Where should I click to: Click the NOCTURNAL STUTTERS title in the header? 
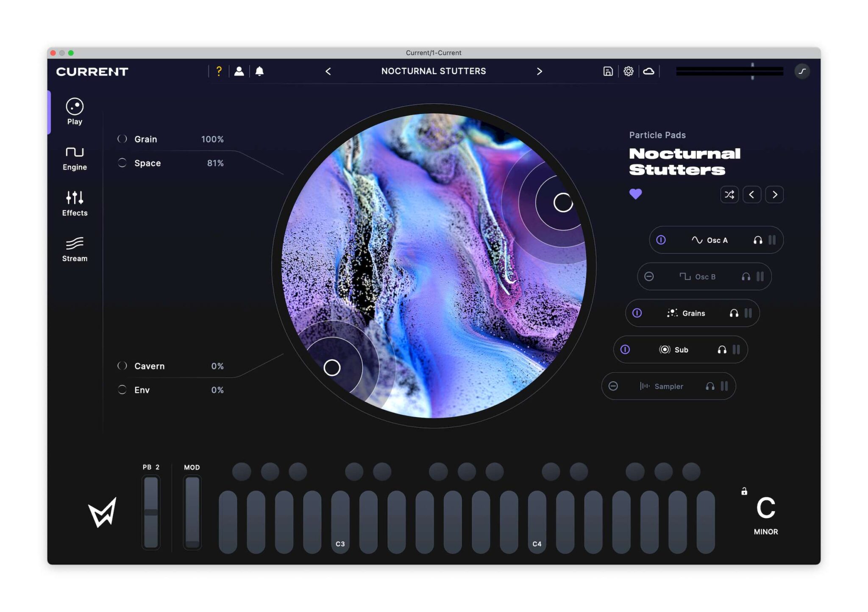point(433,71)
